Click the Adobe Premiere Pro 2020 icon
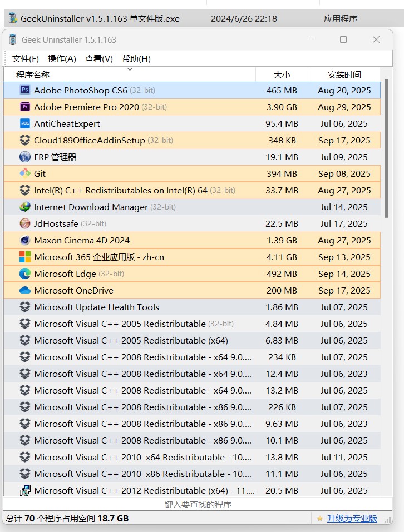Image resolution: width=404 pixels, height=532 pixels. 25,107
